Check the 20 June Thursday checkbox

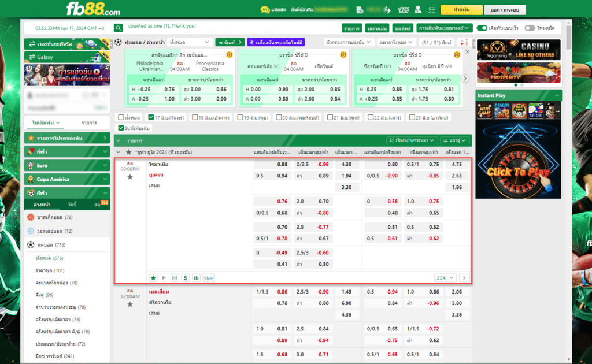click(x=279, y=117)
